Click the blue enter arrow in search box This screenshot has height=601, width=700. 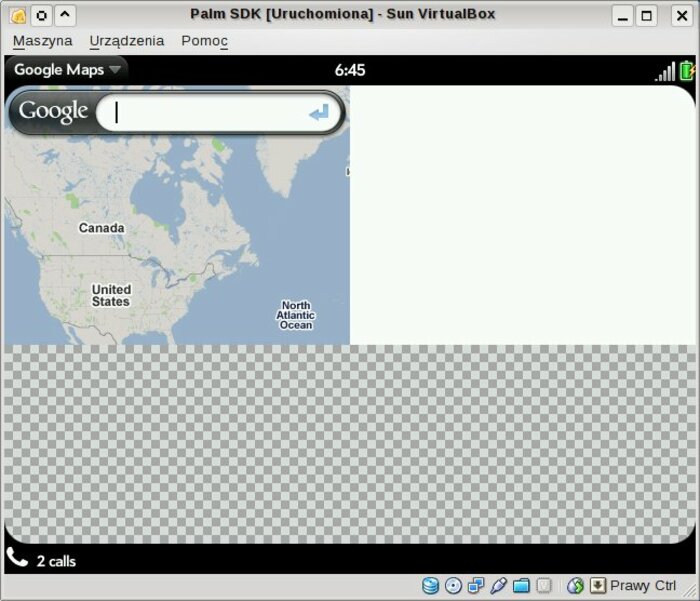tap(319, 113)
